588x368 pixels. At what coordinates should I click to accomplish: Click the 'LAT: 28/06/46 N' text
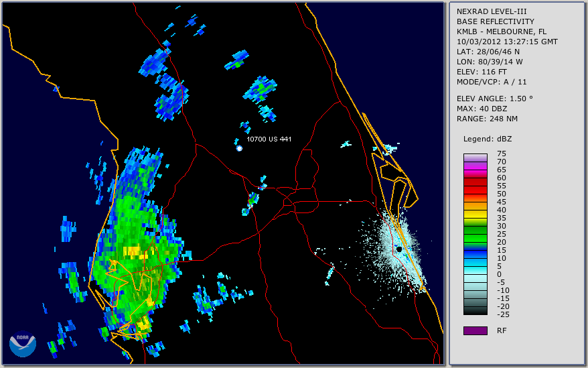coord(488,52)
